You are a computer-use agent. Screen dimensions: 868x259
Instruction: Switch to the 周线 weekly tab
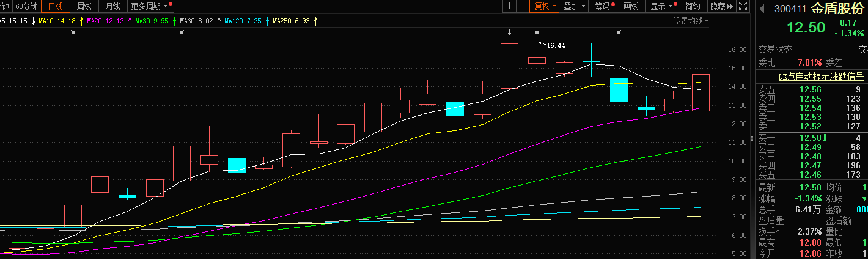84,6
